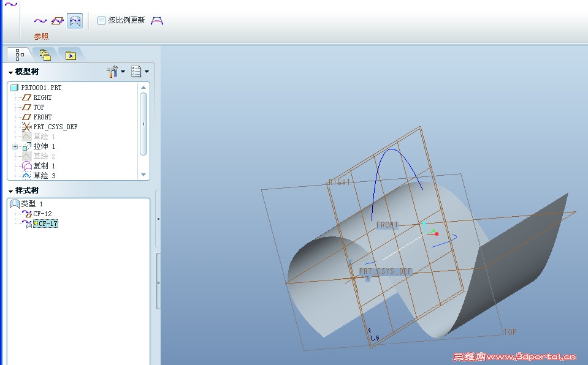
Task: Select 草绘 1 in model tree
Action: coord(44,137)
